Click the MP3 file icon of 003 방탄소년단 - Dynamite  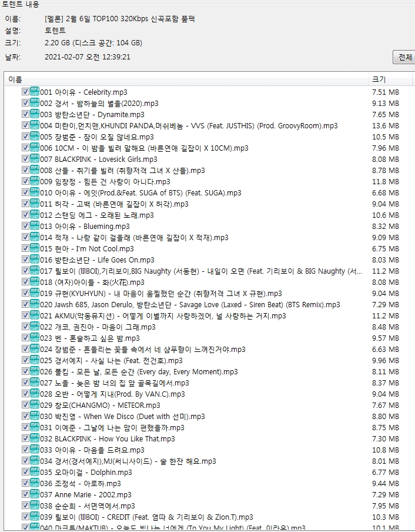tap(35, 114)
